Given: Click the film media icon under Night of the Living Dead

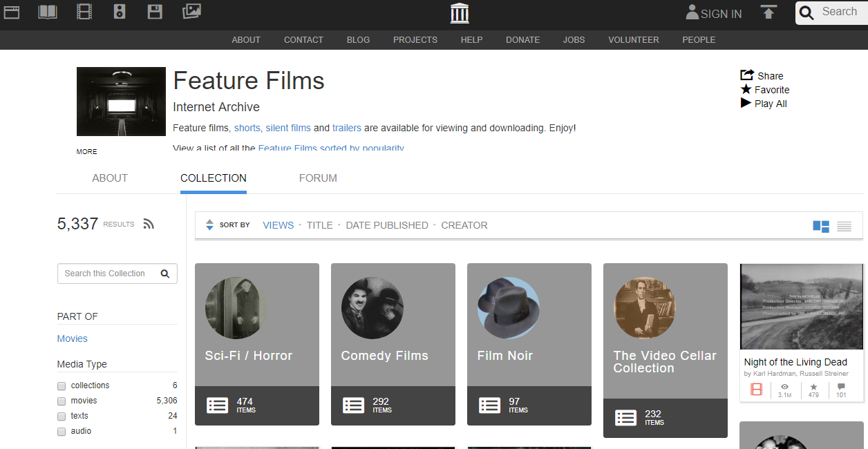Looking at the screenshot, I should [x=756, y=390].
